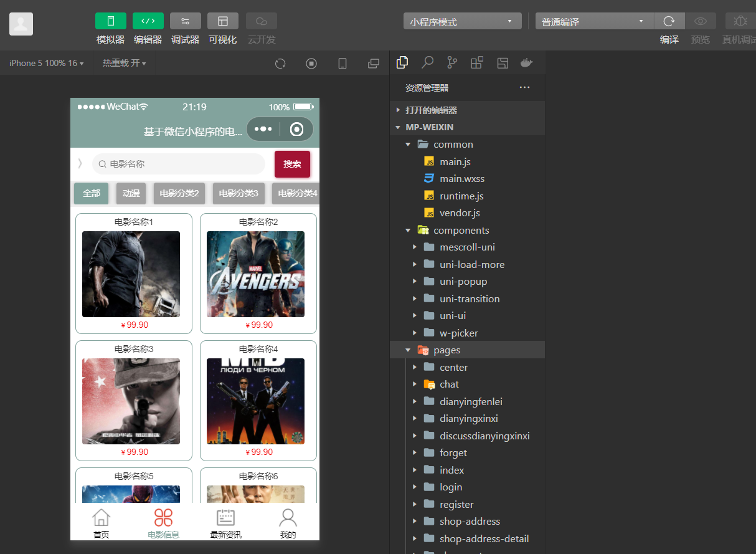Select the 动漫 category tab
The image size is (756, 554).
click(x=131, y=193)
